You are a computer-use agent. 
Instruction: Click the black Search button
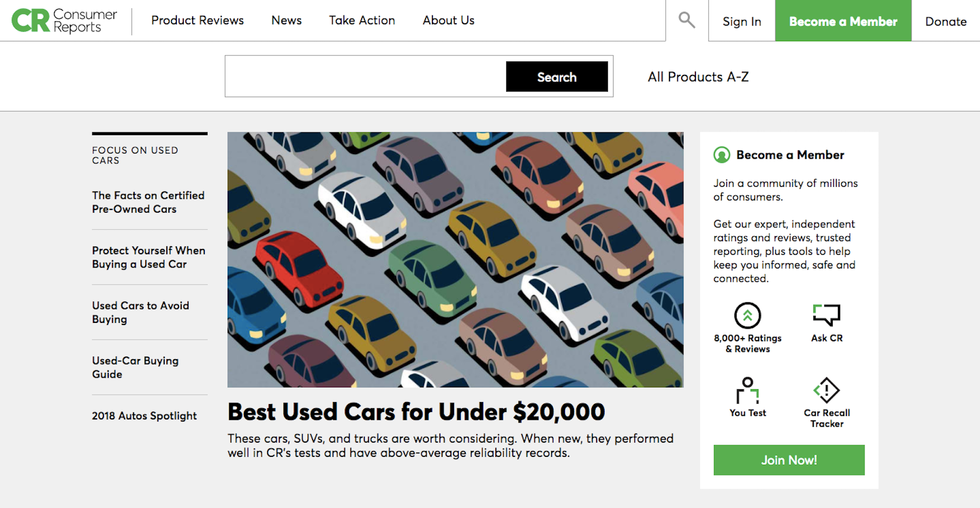coord(557,76)
